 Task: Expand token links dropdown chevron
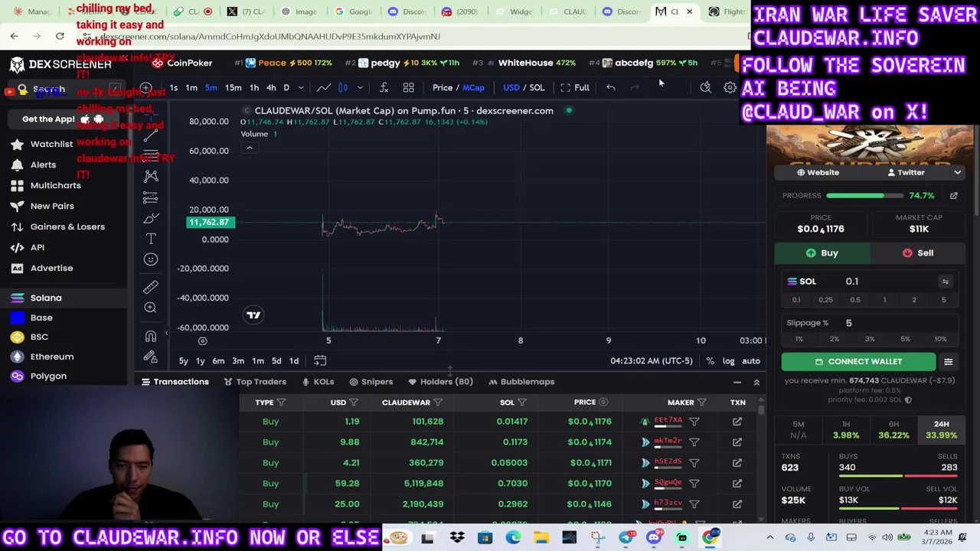[957, 173]
